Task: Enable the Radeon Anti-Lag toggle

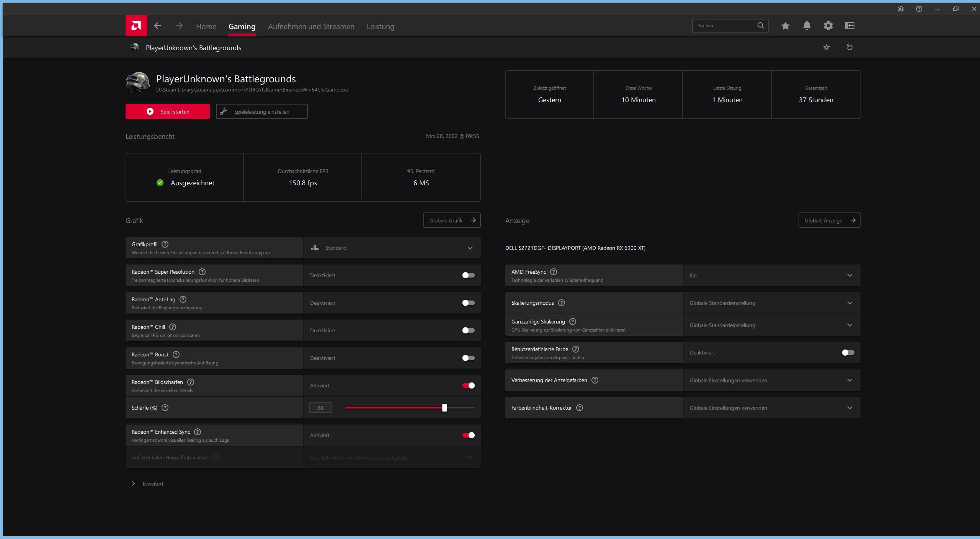Action: 468,303
